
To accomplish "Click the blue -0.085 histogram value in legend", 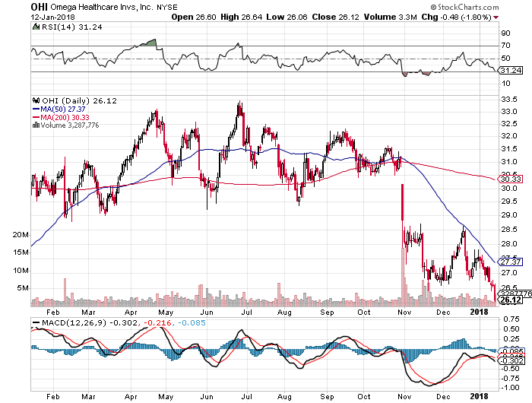I will pos(192,323).
